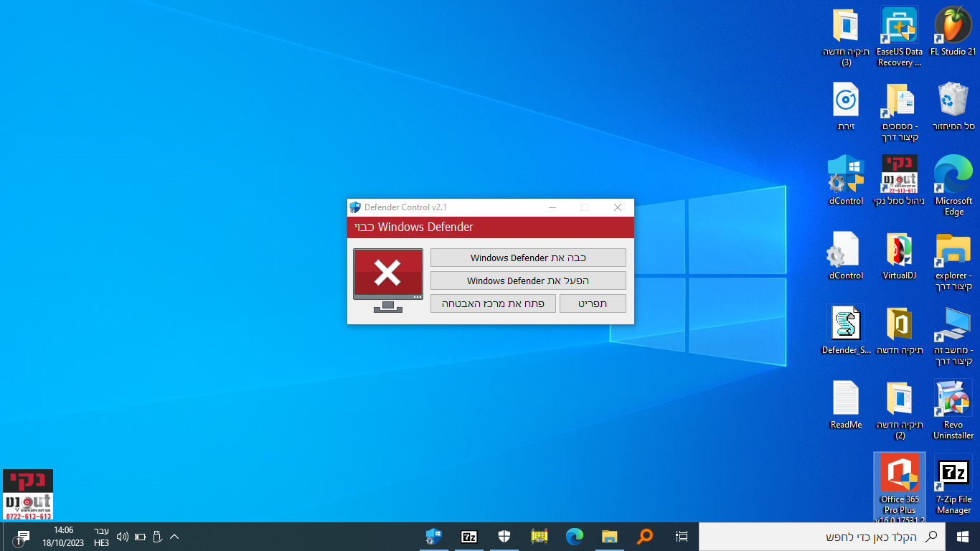Expand hidden system tray icons chevron
Image resolution: width=980 pixels, height=551 pixels.
click(174, 537)
